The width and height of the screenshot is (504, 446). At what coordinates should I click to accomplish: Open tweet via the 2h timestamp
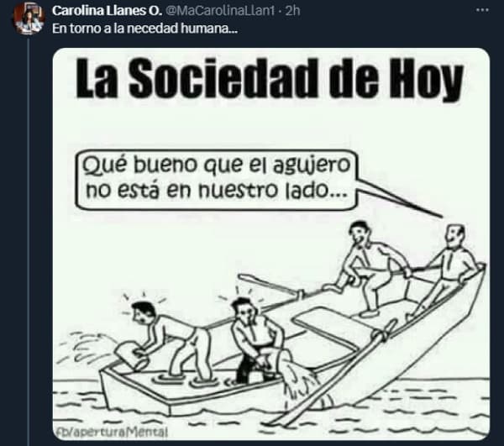pyautogui.click(x=292, y=11)
